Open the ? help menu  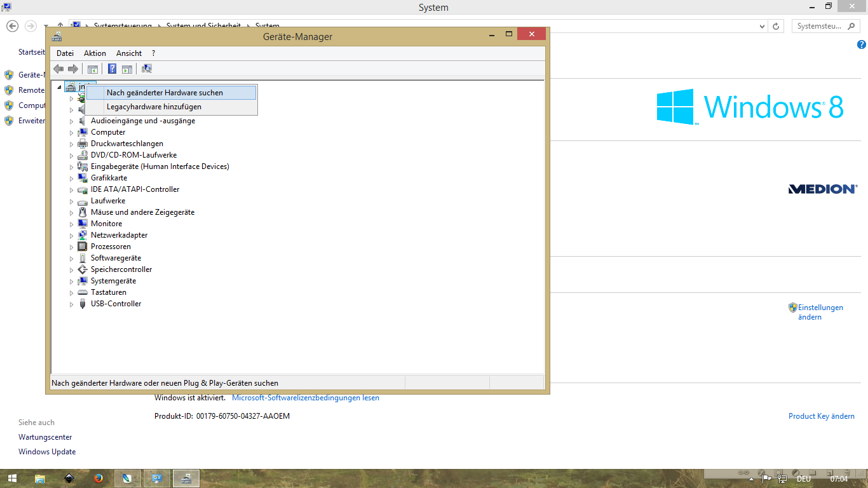coord(153,53)
